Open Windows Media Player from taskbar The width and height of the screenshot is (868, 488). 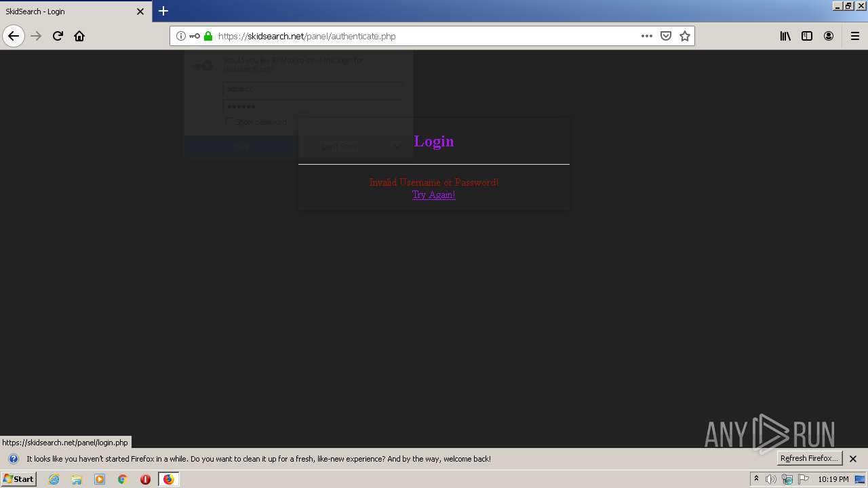(100, 479)
